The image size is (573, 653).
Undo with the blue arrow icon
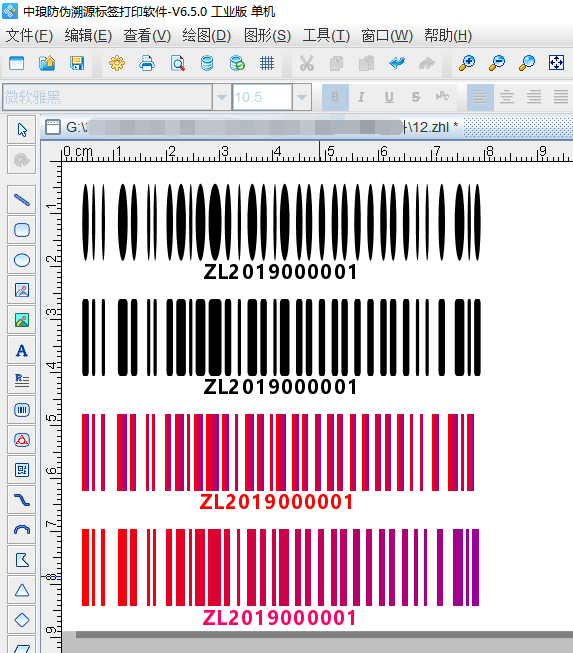click(397, 63)
